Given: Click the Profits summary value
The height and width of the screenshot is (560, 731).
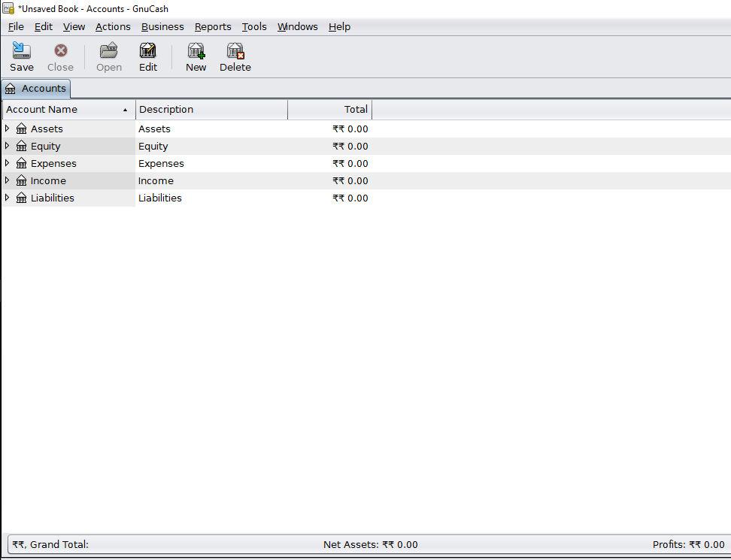Looking at the screenshot, I should pyautogui.click(x=689, y=544).
